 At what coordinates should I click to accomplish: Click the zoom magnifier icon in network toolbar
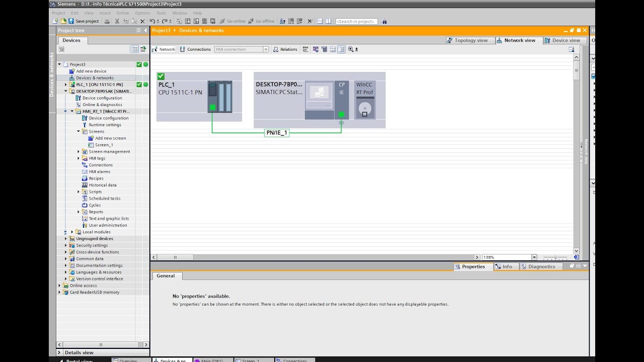[351, 49]
